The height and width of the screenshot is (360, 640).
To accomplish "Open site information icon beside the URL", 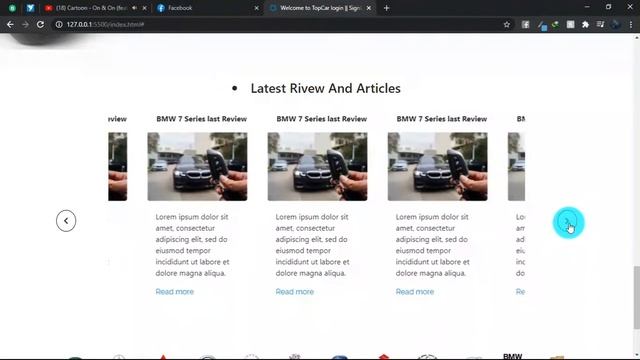I will (x=59, y=24).
